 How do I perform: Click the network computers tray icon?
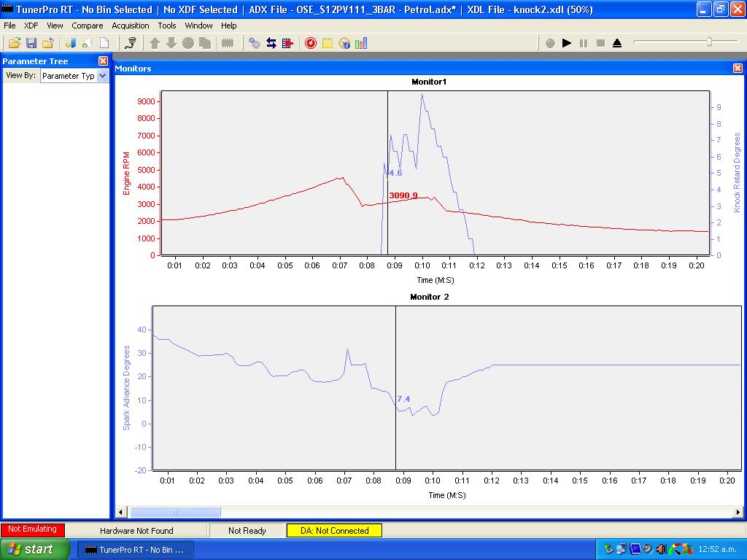tap(622, 549)
